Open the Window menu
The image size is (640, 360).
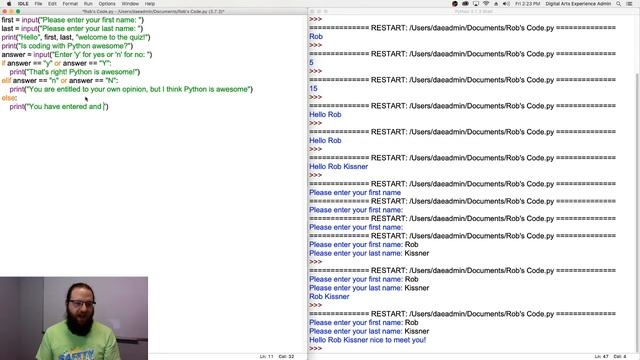point(130,4)
